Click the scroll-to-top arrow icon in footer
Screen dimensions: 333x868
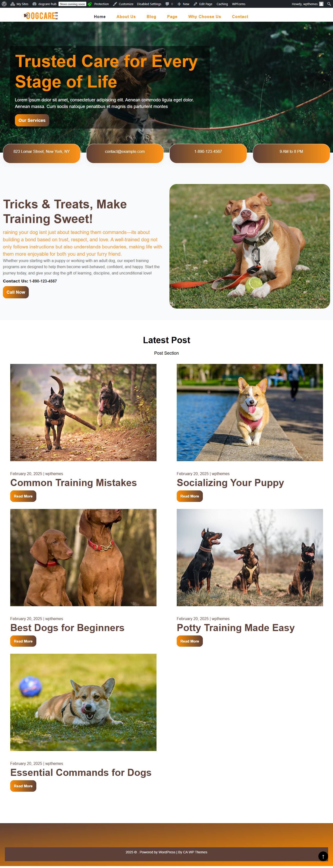pos(323,856)
